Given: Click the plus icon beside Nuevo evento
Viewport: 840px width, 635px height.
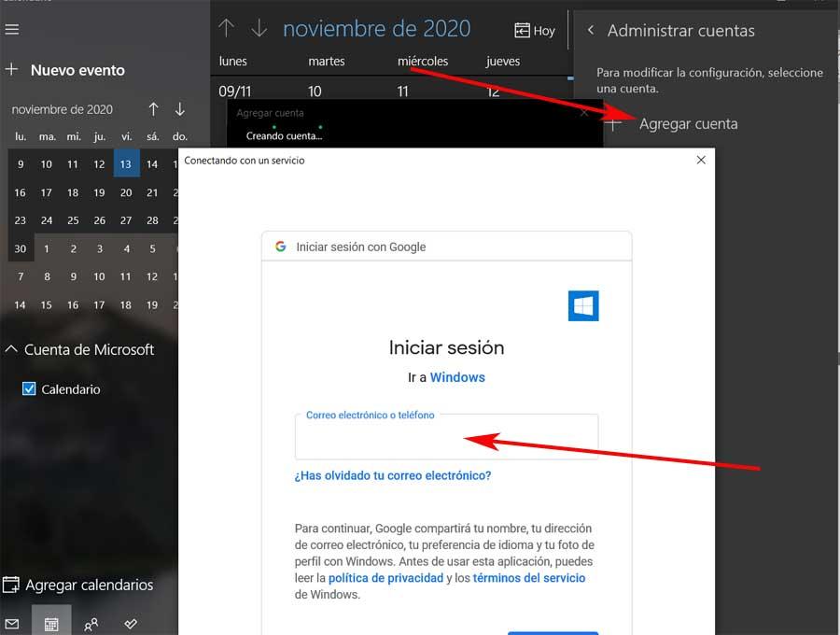Looking at the screenshot, I should (x=12, y=69).
